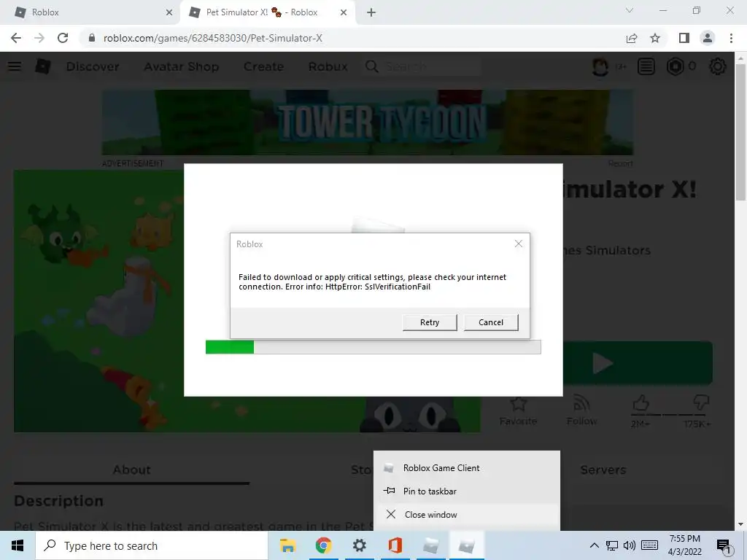The height and width of the screenshot is (560, 747).
Task: Open the browser side panel
Action: 684,38
